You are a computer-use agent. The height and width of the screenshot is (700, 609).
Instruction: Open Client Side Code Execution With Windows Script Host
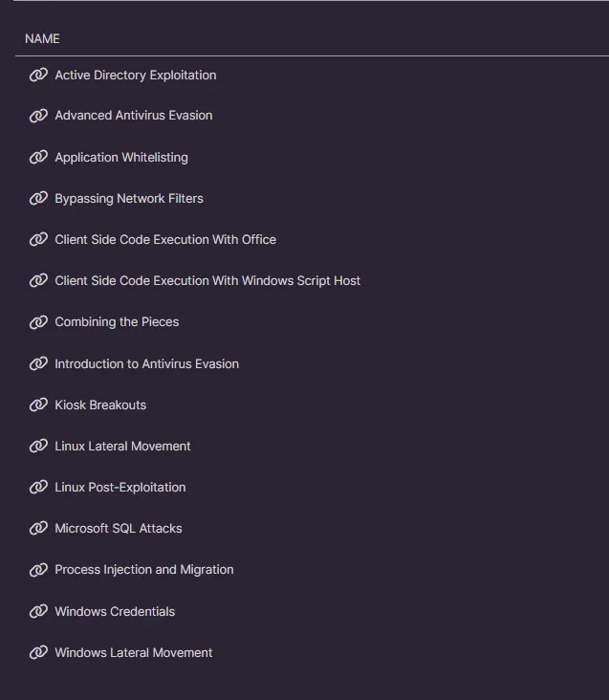tap(207, 280)
